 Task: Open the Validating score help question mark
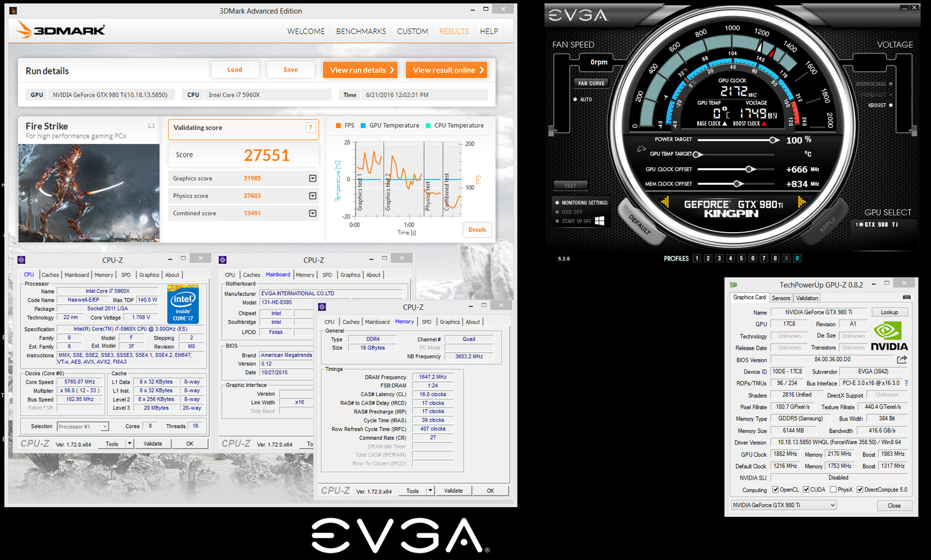pos(310,127)
